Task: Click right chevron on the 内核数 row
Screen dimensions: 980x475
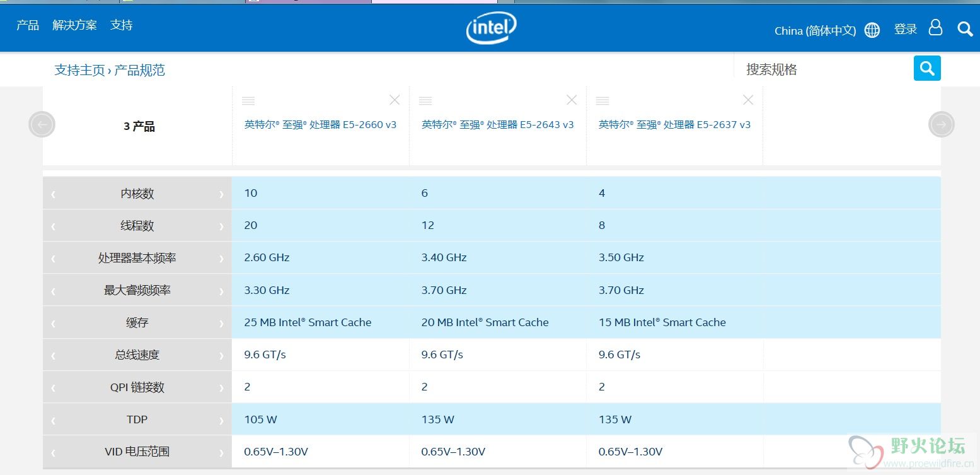Action: [221, 194]
